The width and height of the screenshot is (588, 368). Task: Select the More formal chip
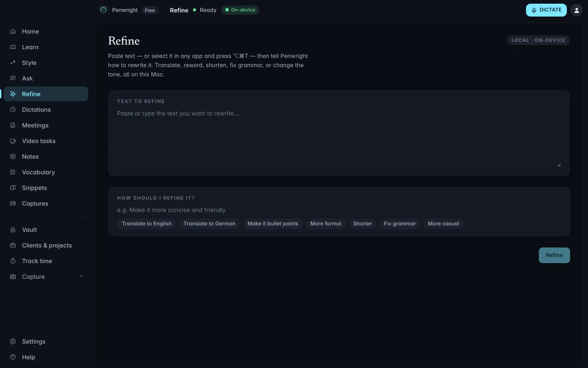(326, 224)
